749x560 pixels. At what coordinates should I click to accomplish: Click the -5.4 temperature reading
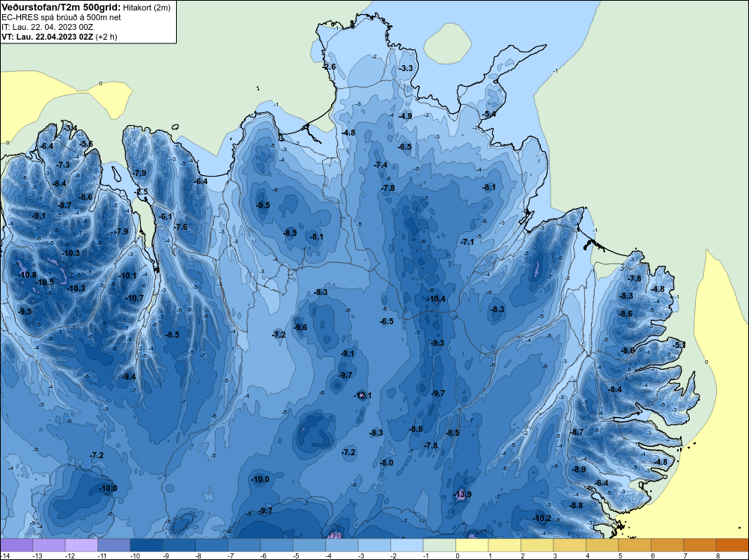tap(488, 115)
